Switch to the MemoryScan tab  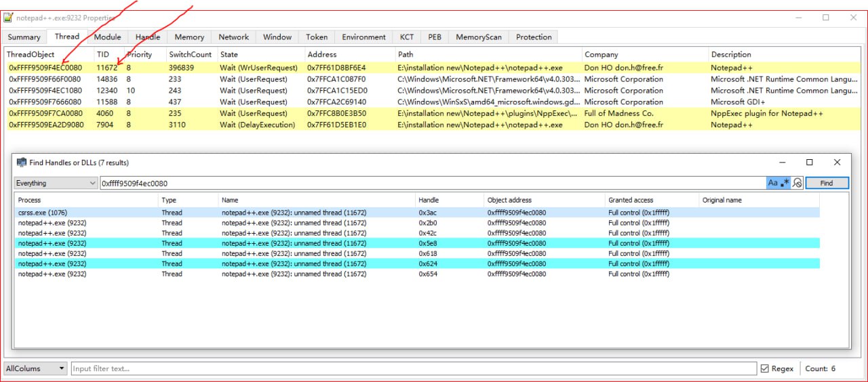pyautogui.click(x=479, y=37)
